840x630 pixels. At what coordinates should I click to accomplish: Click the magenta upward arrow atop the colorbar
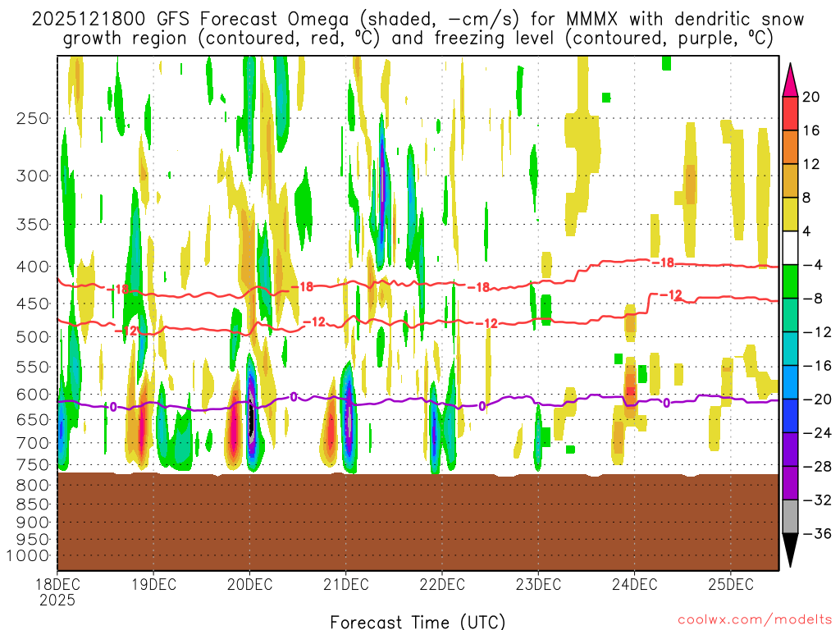pos(792,80)
